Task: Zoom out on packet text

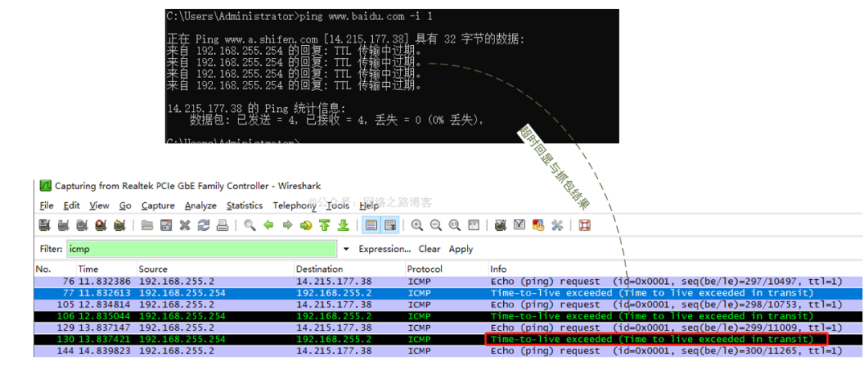Action: [x=436, y=225]
